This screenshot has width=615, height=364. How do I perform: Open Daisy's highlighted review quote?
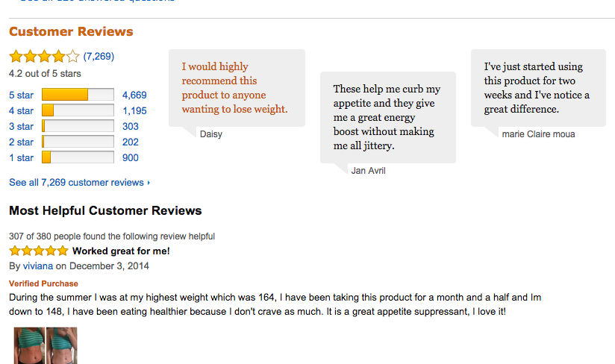tap(234, 88)
